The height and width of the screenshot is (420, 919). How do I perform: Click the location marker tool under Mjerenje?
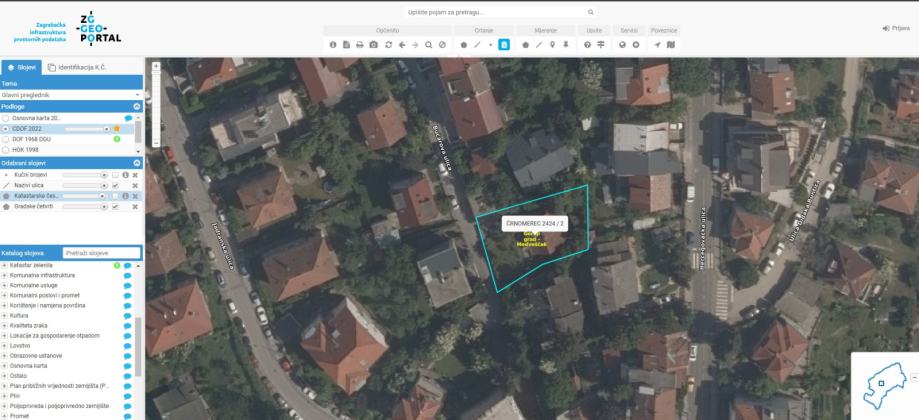click(552, 45)
